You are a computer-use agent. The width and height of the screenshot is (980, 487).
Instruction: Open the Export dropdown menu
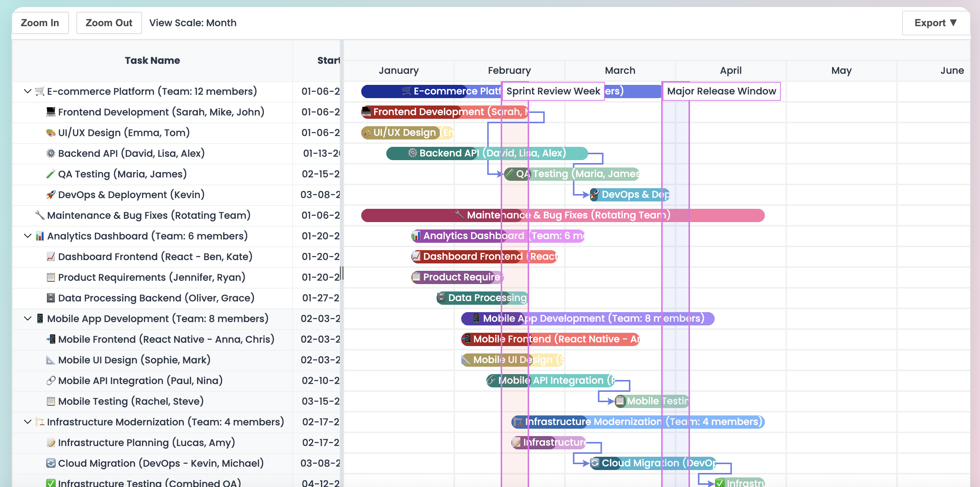pyautogui.click(x=935, y=23)
